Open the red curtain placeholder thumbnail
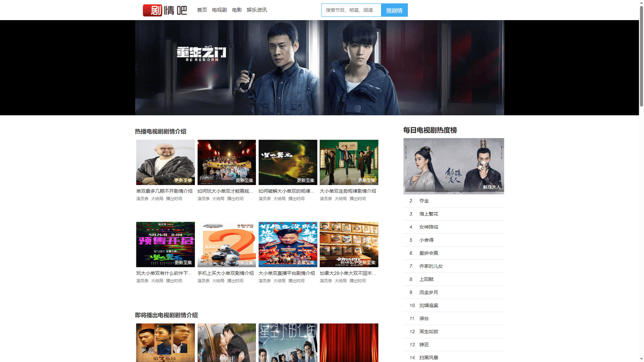644x362 pixels. coord(349,343)
